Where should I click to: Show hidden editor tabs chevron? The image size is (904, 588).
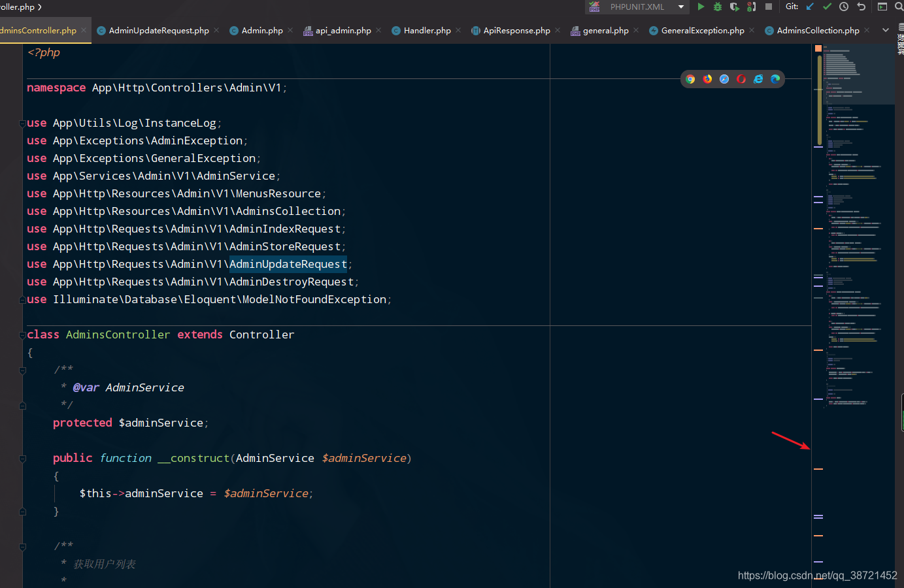point(886,30)
